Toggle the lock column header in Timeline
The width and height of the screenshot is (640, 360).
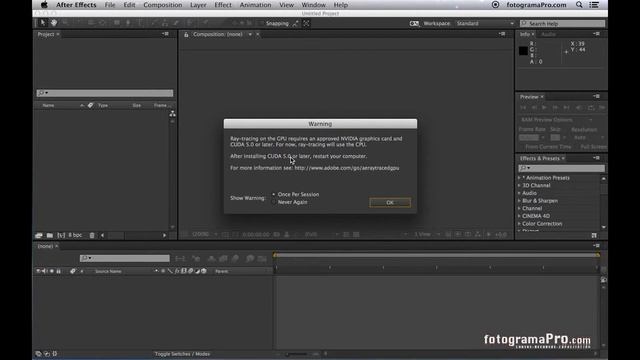pos(58,271)
